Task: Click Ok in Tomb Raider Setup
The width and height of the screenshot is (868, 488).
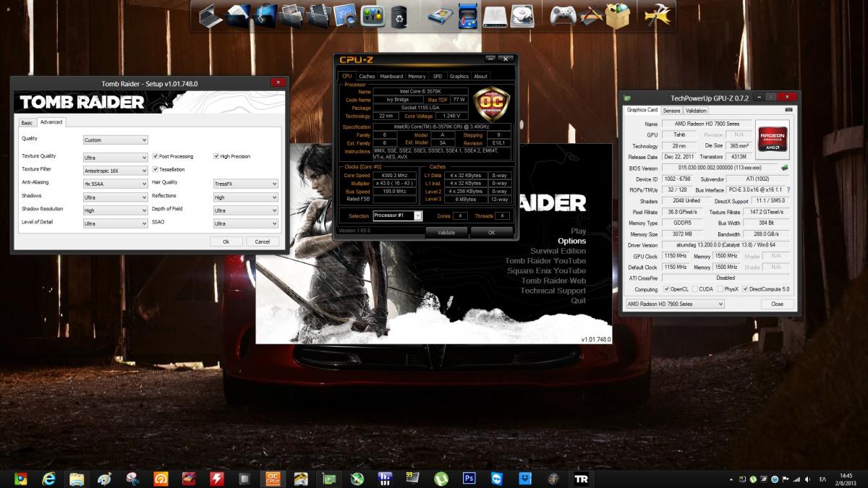Action: pyautogui.click(x=226, y=241)
